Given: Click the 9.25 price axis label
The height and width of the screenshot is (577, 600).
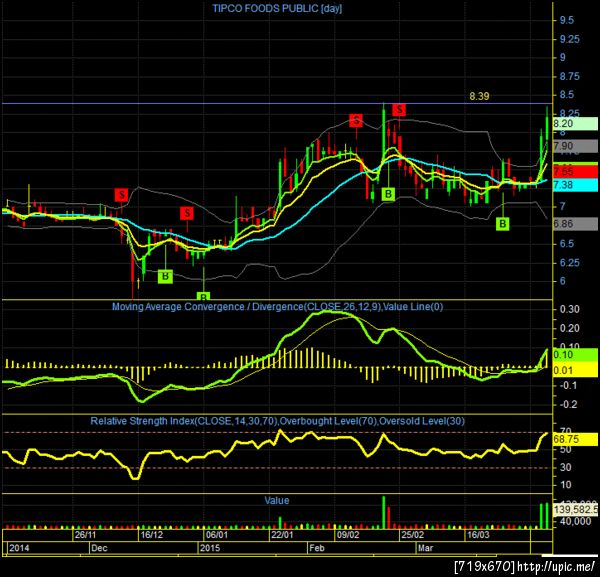Looking at the screenshot, I should tap(569, 39).
